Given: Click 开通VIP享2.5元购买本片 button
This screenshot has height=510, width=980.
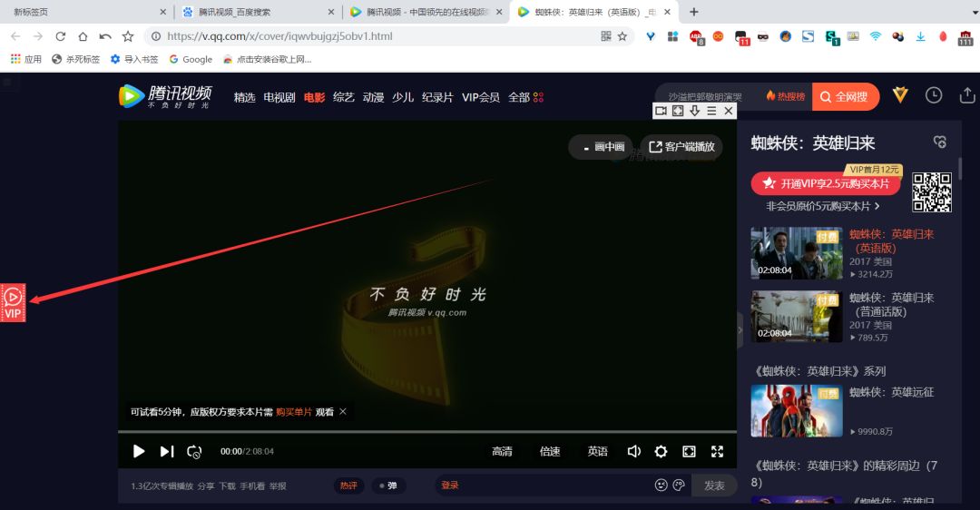Looking at the screenshot, I should 826,183.
